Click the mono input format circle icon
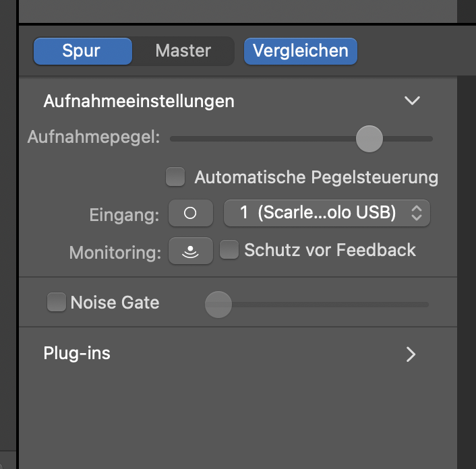476x469 pixels. (191, 213)
